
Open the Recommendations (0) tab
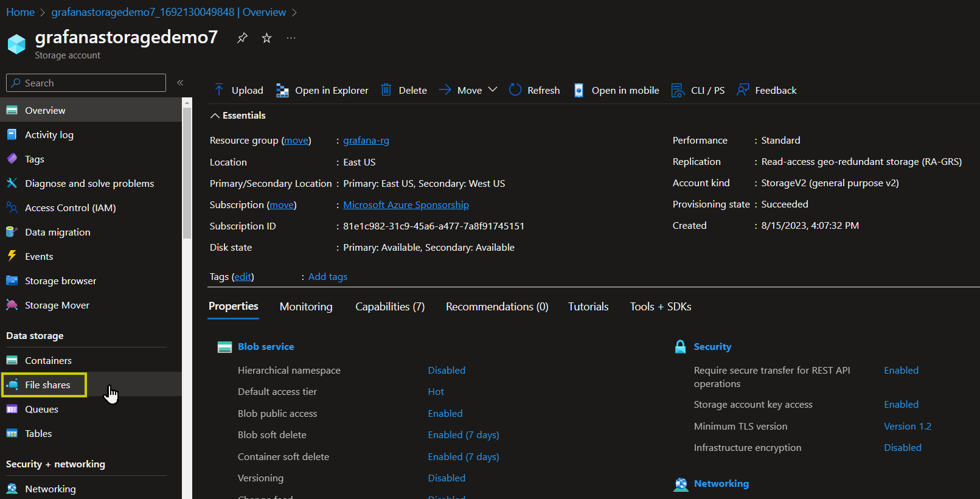click(497, 307)
